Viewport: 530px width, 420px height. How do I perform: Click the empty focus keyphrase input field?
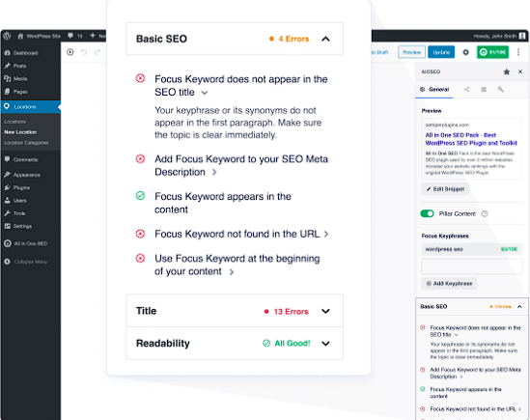tap(471, 266)
